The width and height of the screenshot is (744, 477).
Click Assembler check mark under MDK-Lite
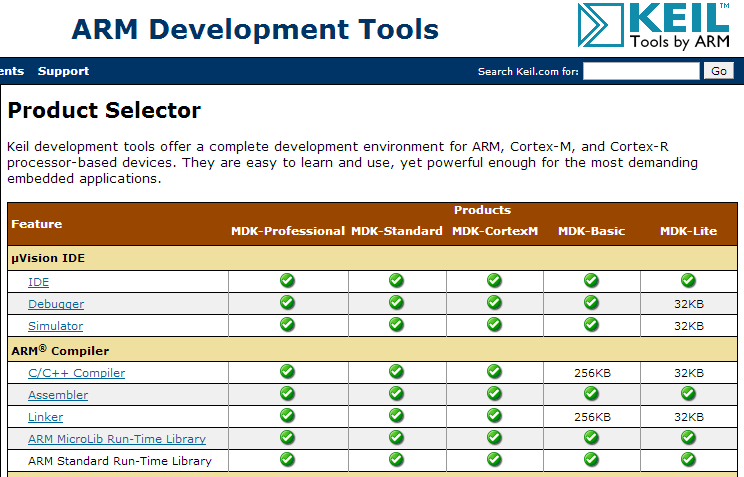[x=688, y=393]
